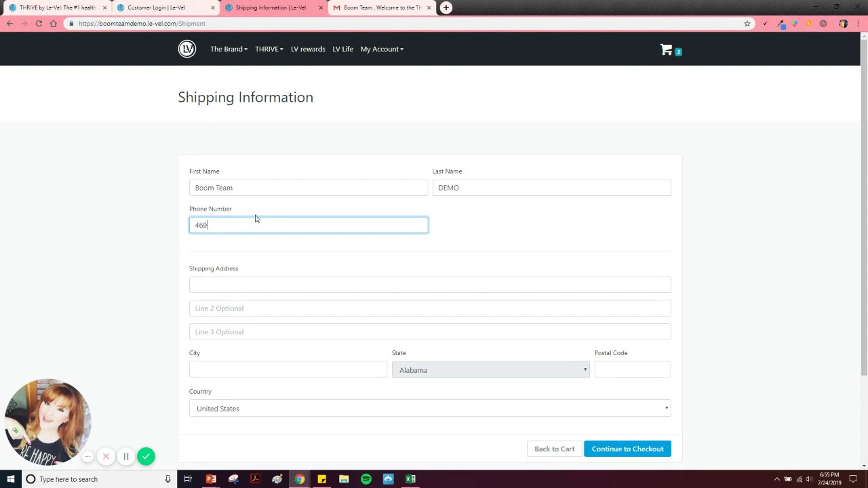This screenshot has height=488, width=868.
Task: Click the orange round coin extension icon
Action: click(808, 24)
